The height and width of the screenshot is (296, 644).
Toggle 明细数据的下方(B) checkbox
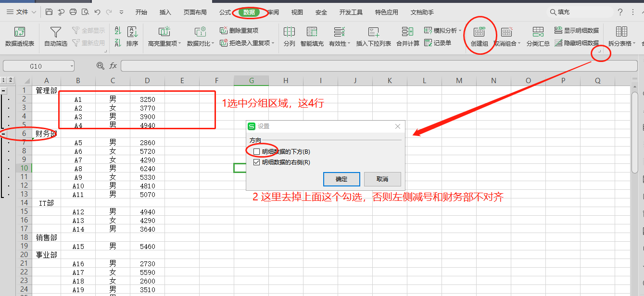pos(256,152)
